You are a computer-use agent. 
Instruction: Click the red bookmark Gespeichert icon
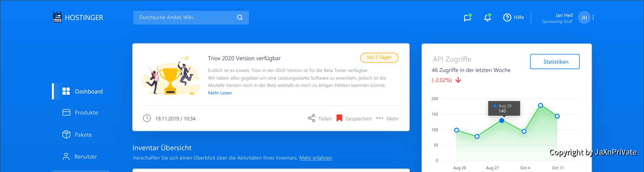340,118
